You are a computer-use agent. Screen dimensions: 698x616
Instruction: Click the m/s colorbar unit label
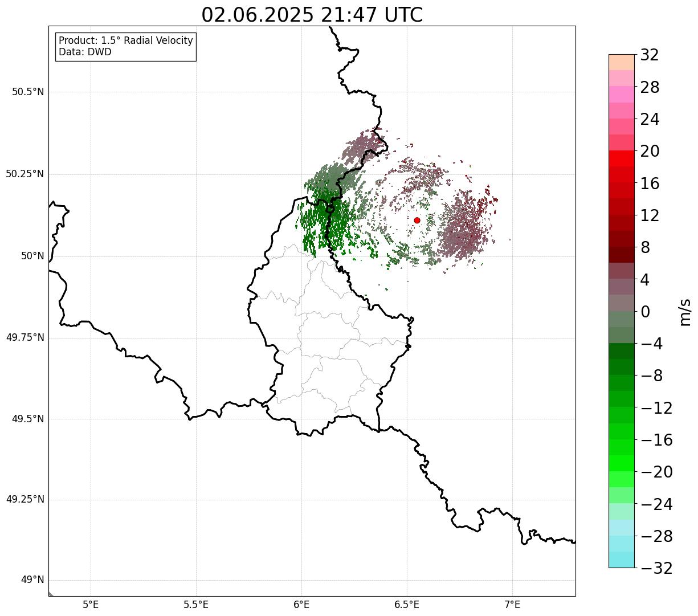tap(684, 312)
